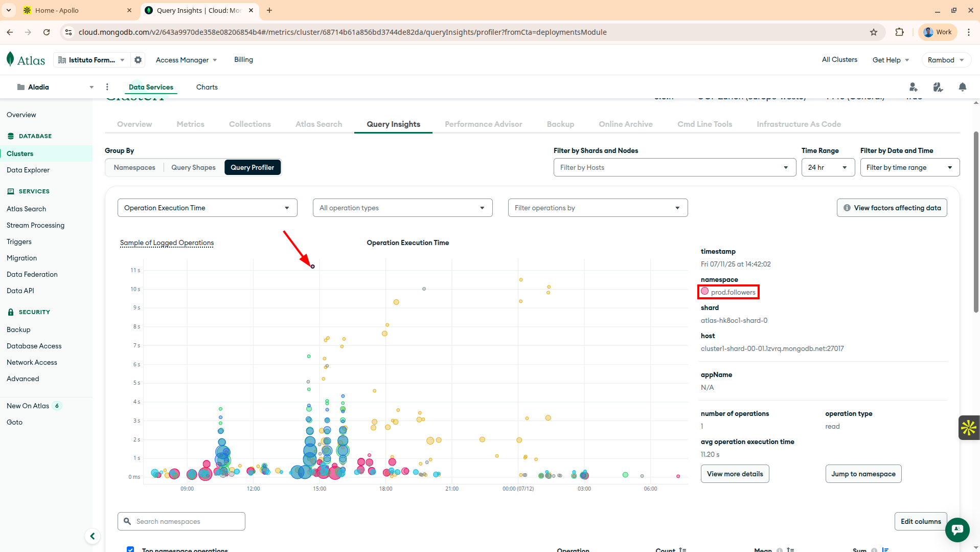The width and height of the screenshot is (980, 552).
Task: Open organization settings gear icon
Action: pos(138,60)
